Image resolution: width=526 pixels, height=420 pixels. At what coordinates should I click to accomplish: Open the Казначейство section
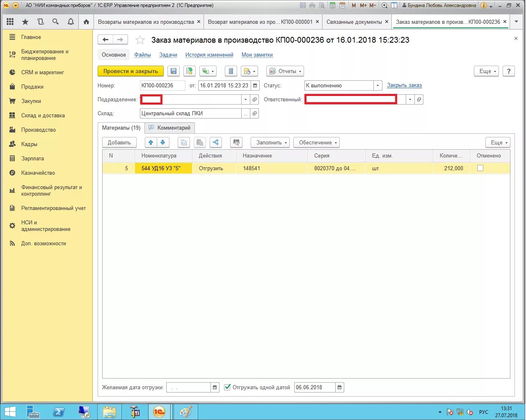click(38, 173)
